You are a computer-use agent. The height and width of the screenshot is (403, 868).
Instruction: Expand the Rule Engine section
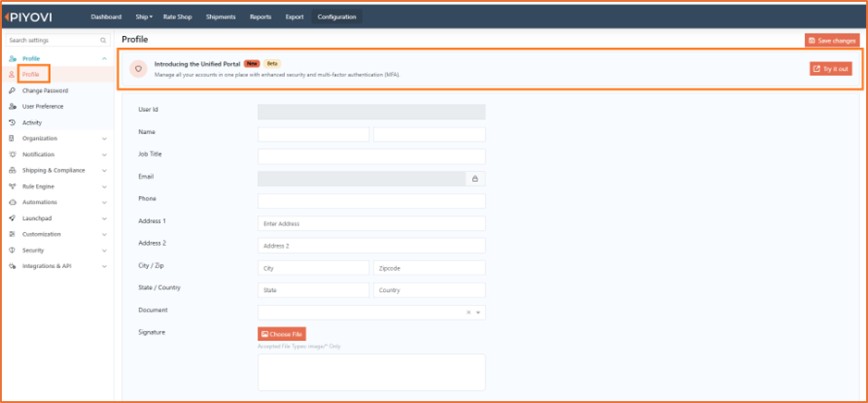coord(104,187)
